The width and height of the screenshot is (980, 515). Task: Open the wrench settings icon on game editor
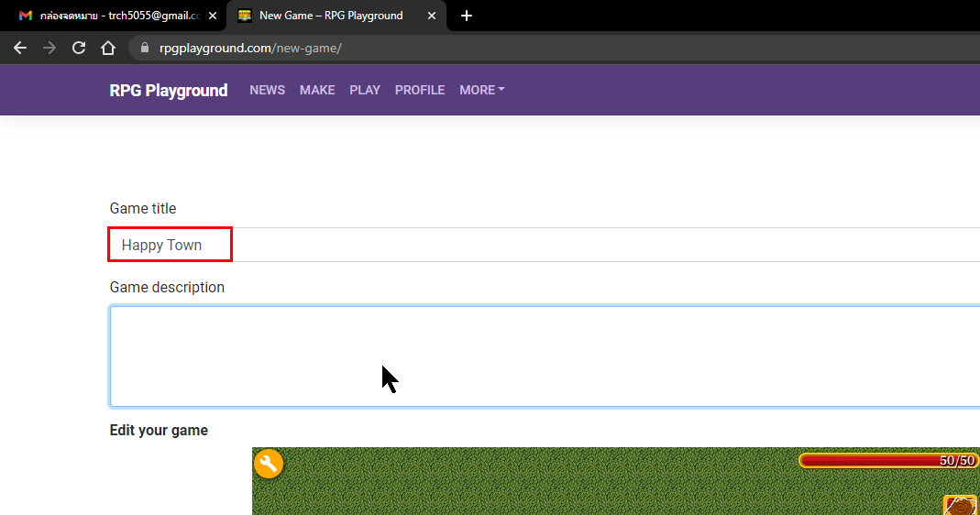pos(269,464)
